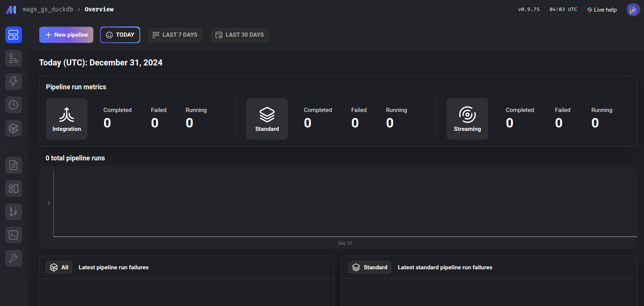Select the Streaming pipeline type tile
This screenshot has width=644, height=306.
[467, 119]
